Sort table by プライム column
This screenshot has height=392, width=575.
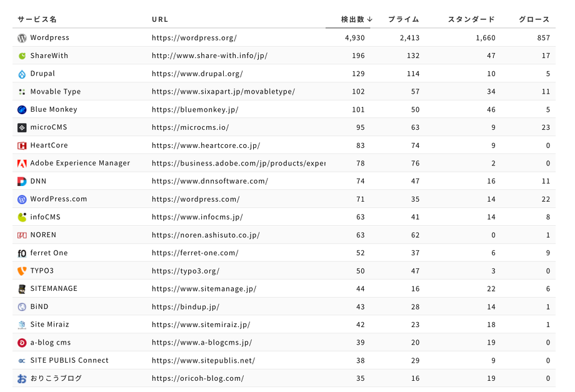pyautogui.click(x=403, y=19)
